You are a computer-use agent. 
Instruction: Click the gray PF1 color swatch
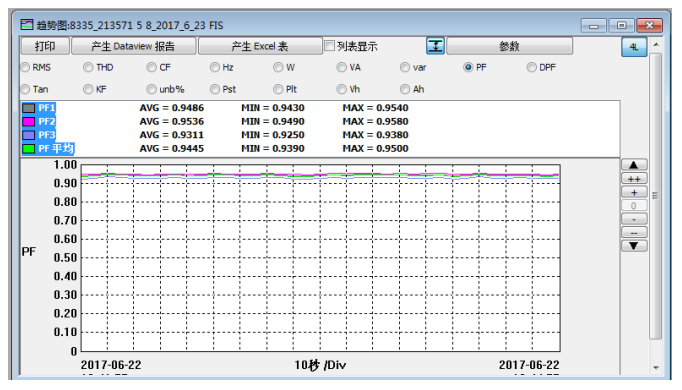pyautogui.click(x=29, y=108)
